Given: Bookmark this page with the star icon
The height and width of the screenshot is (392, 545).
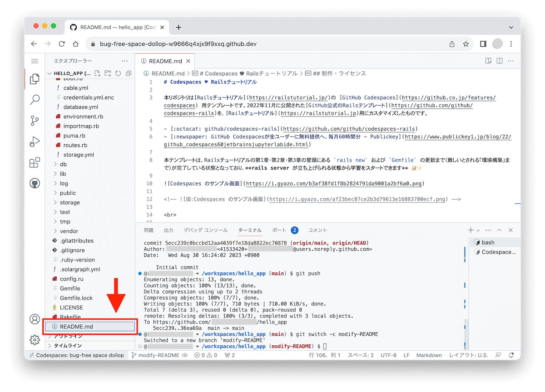Looking at the screenshot, I should tap(466, 44).
